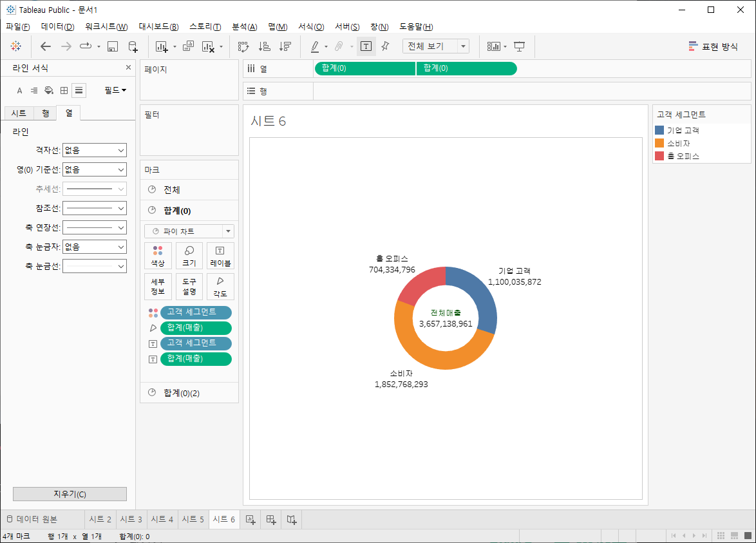Open the 축 눈금선 dropdown
The width and height of the screenshot is (756, 543).
tap(95, 266)
